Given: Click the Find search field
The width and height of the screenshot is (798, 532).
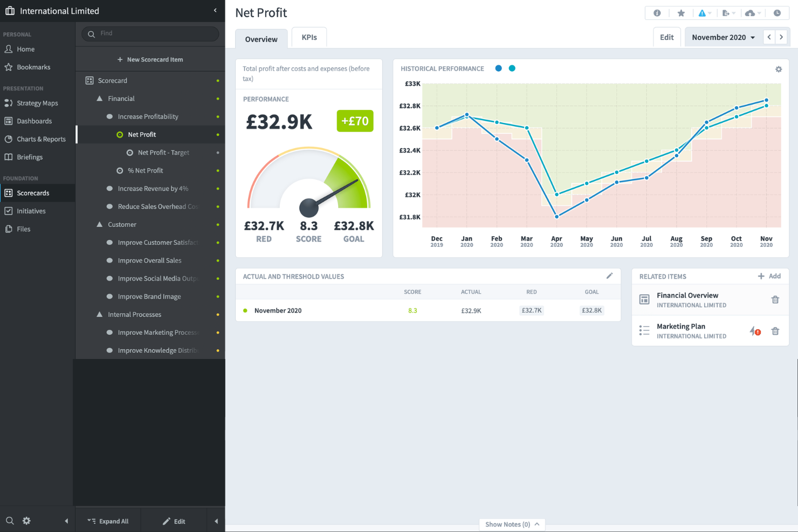Looking at the screenshot, I should pyautogui.click(x=150, y=33).
